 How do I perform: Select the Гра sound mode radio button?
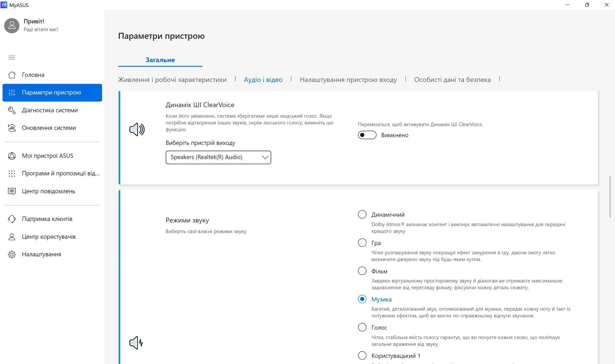coord(362,243)
